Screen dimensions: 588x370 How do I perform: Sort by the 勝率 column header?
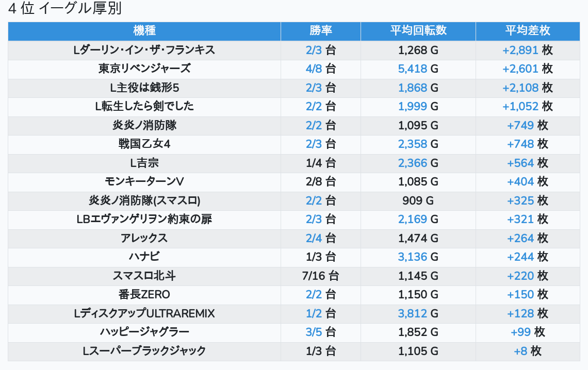pos(320,31)
